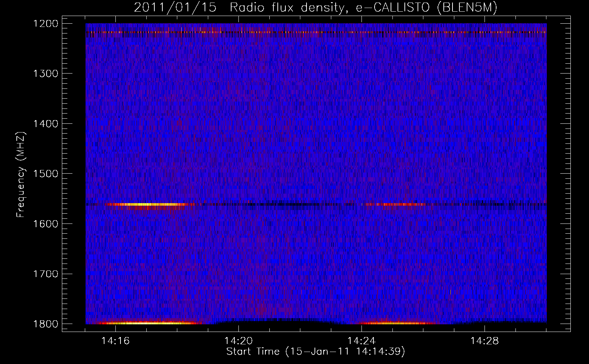Click the '1300' frequency axis label
The width and height of the screenshot is (589, 364).
(46, 74)
